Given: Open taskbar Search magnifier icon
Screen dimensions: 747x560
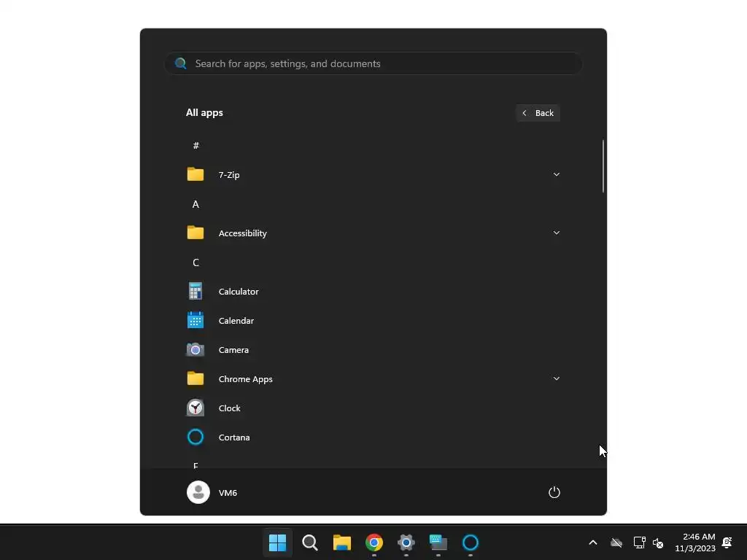Looking at the screenshot, I should 309,542.
